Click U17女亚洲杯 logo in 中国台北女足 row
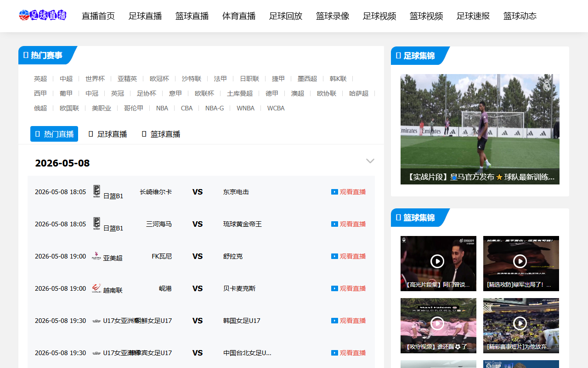This screenshot has height=368, width=588. [x=96, y=353]
